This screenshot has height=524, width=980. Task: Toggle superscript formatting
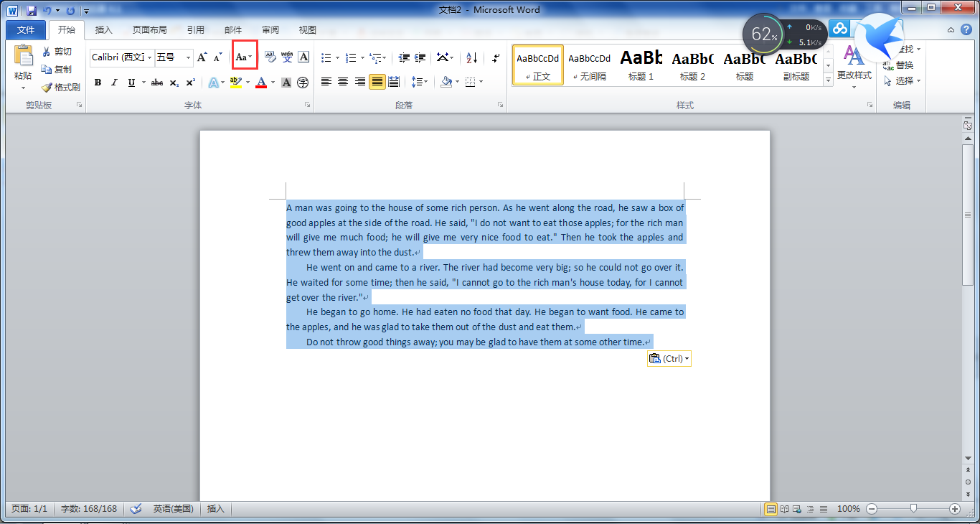[x=190, y=83]
